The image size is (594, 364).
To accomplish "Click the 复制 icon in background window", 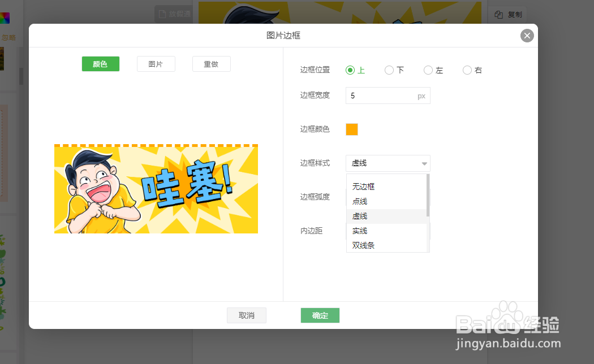I will click(499, 14).
